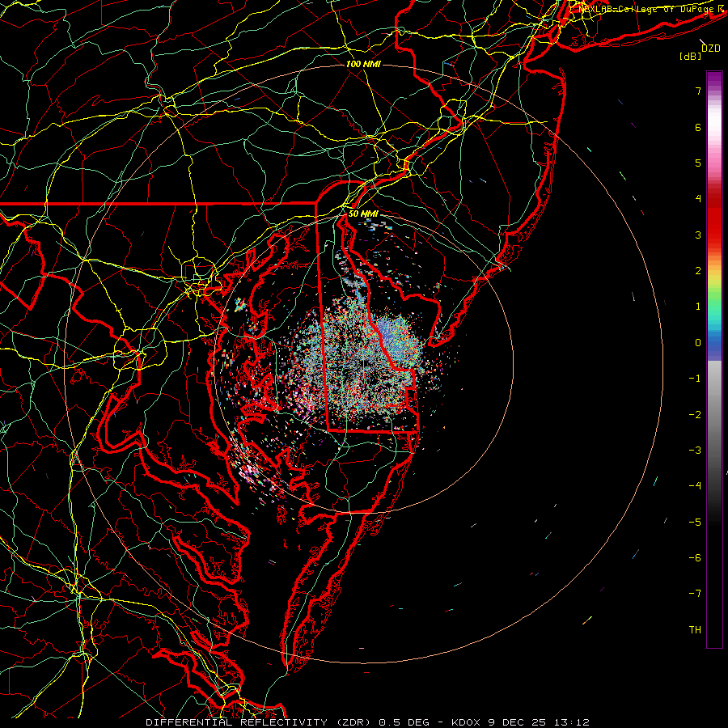The height and width of the screenshot is (728, 728).
Task: Click the "7" value on color scale
Action: [x=698, y=91]
